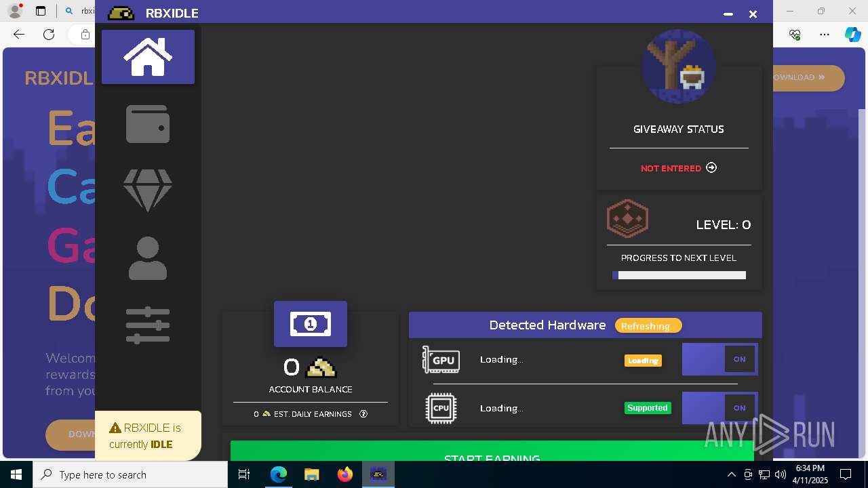The height and width of the screenshot is (488, 868).
Task: Click the arrow icon beside NOT ENTERED
Action: click(711, 167)
